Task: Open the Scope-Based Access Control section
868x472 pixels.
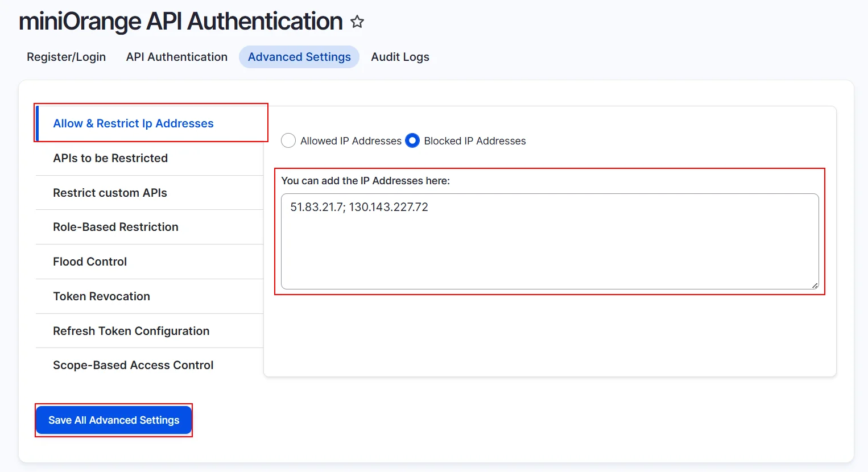Action: pos(133,365)
